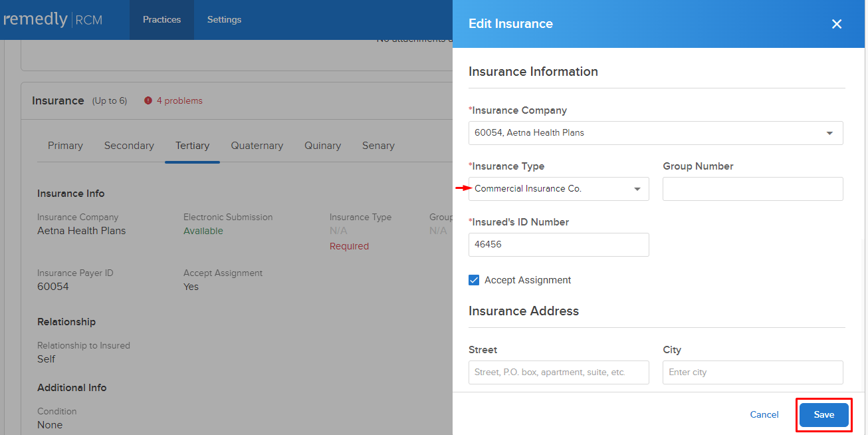Click the Street address field

(559, 372)
